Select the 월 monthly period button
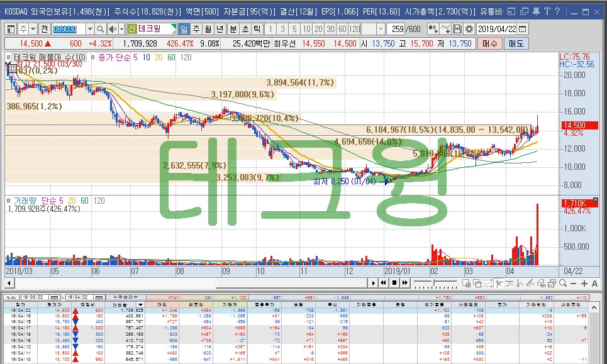This screenshot has width=607, height=364. (x=208, y=29)
